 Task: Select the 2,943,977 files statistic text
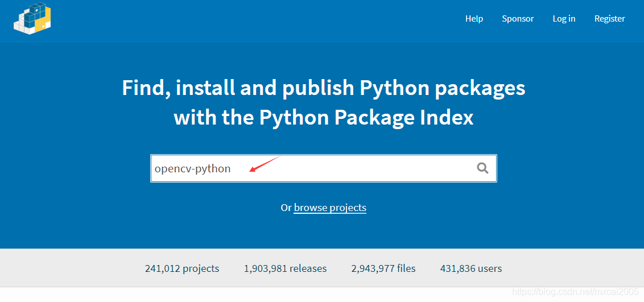coord(383,269)
